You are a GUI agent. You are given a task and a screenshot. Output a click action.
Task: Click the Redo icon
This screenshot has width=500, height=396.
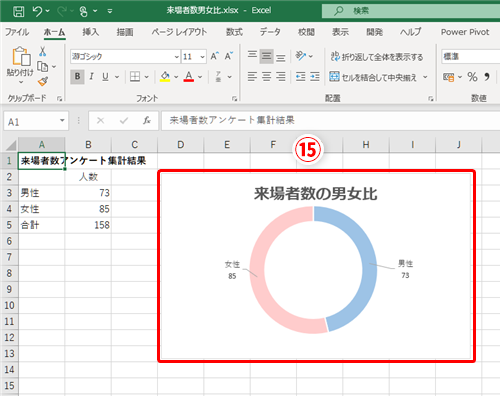tap(62, 12)
